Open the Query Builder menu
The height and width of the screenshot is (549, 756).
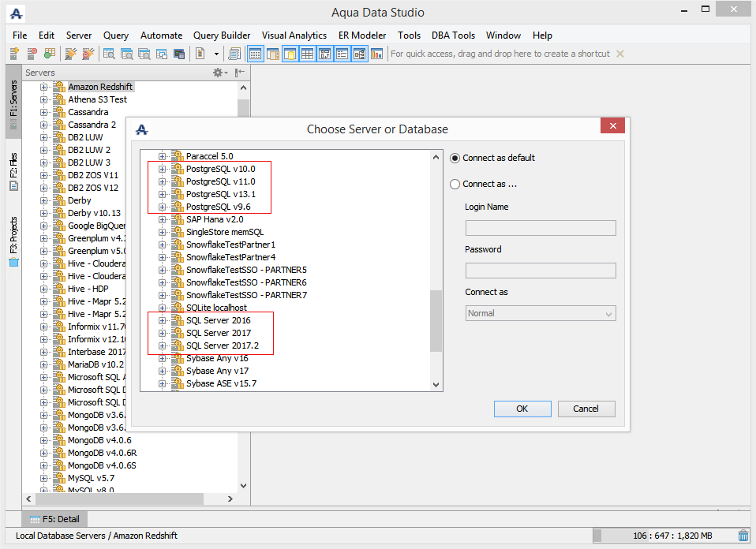coord(222,35)
